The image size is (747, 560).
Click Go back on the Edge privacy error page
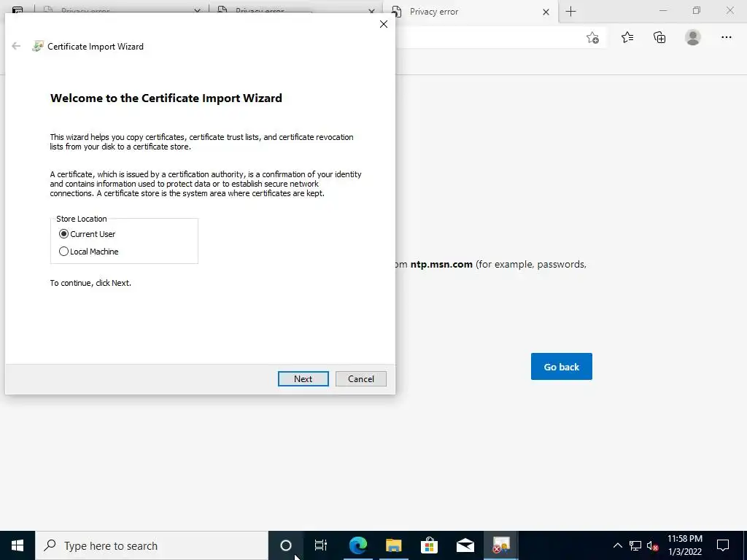point(561,367)
